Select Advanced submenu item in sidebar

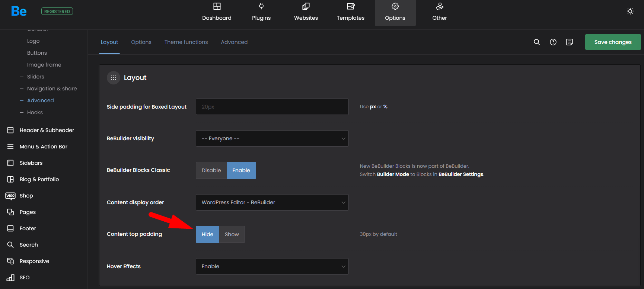pos(40,100)
